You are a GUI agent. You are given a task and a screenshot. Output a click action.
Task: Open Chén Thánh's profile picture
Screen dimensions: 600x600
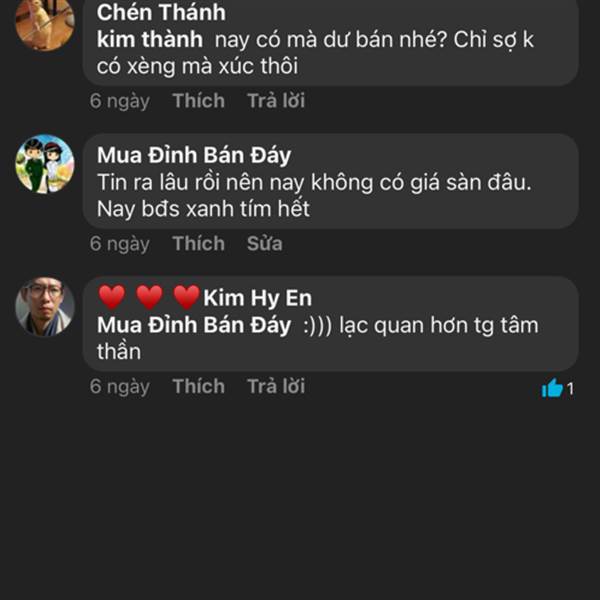tap(45, 22)
